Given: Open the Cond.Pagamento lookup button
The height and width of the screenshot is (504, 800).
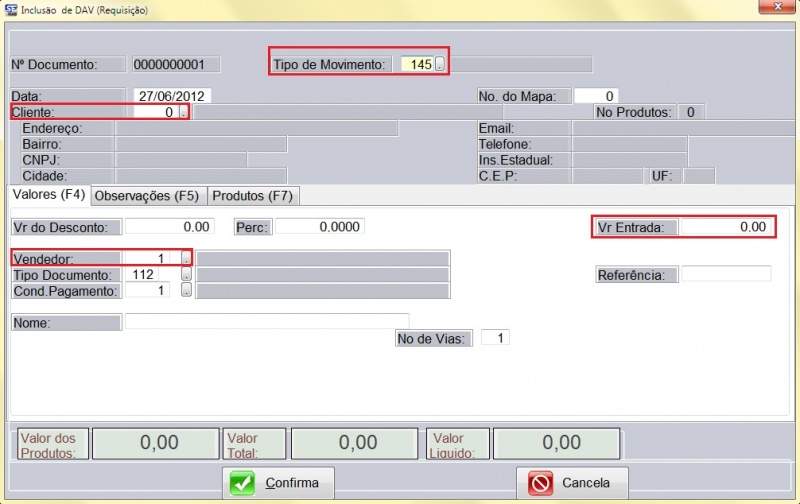Looking at the screenshot, I should click(186, 291).
